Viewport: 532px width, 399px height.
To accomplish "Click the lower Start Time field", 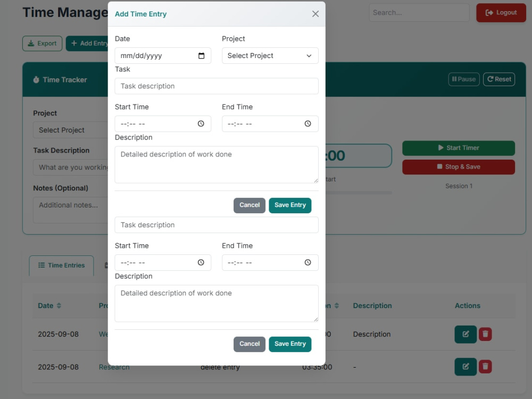I will pos(163,263).
